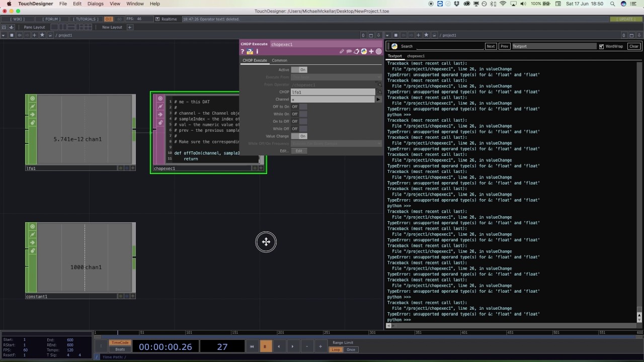
Task: Step back one frame
Action: click(279, 346)
